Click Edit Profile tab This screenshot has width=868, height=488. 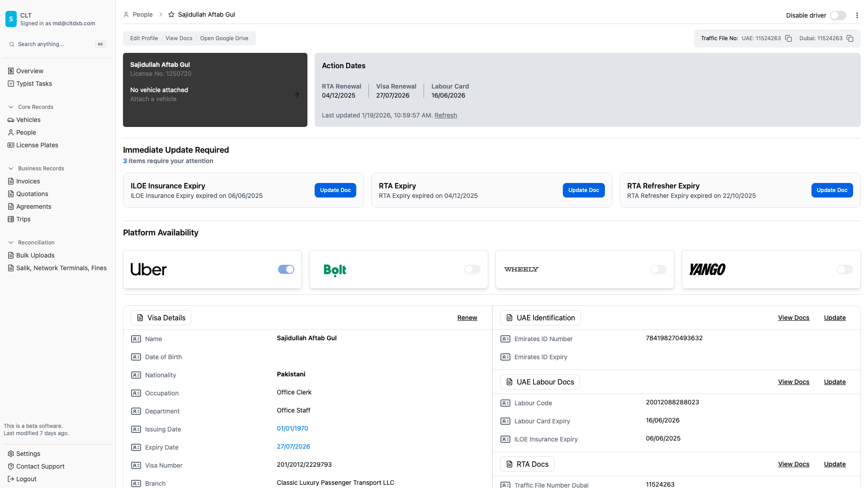point(144,38)
